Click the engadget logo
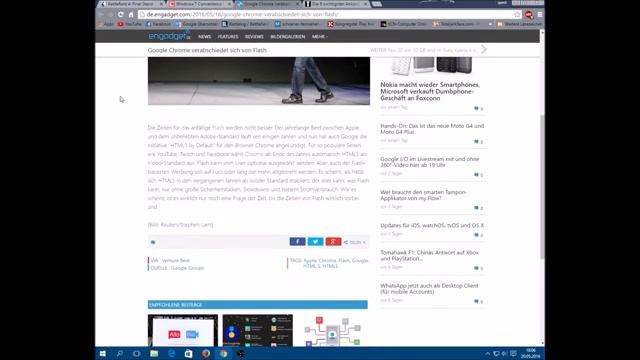 coord(169,36)
